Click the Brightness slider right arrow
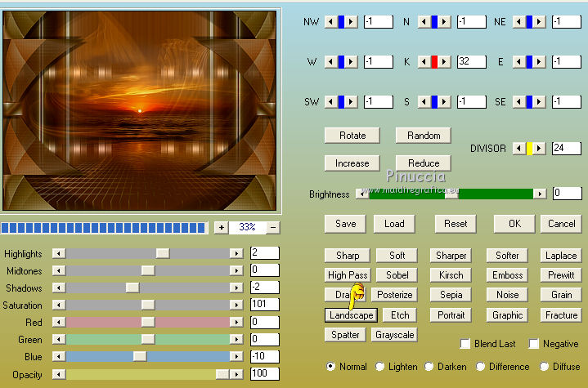This screenshot has width=588, height=388. 539,194
